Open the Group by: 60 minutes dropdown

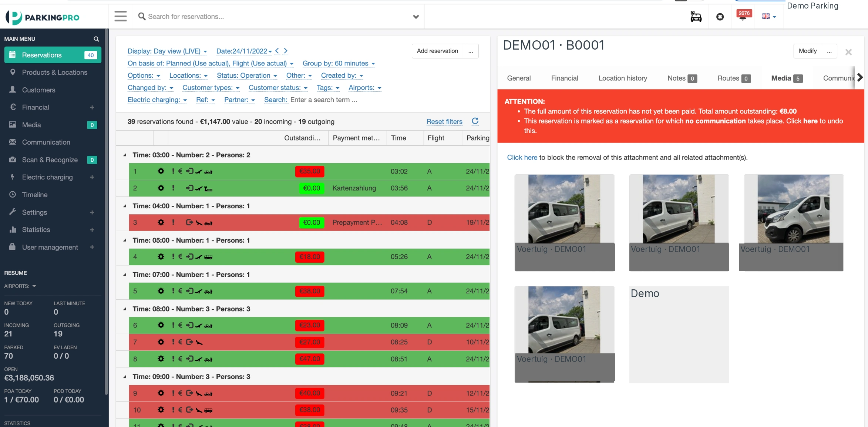[x=339, y=63]
